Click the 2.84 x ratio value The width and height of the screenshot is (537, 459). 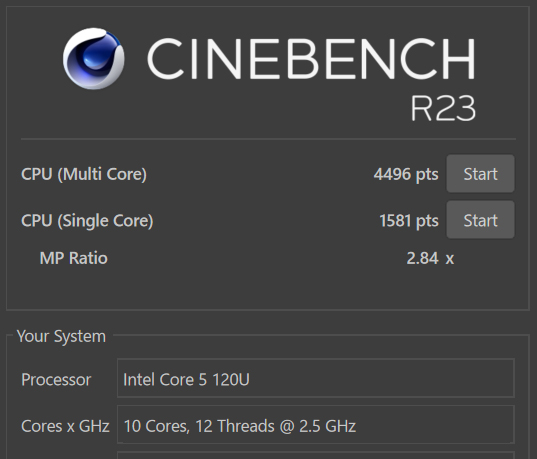pos(430,258)
